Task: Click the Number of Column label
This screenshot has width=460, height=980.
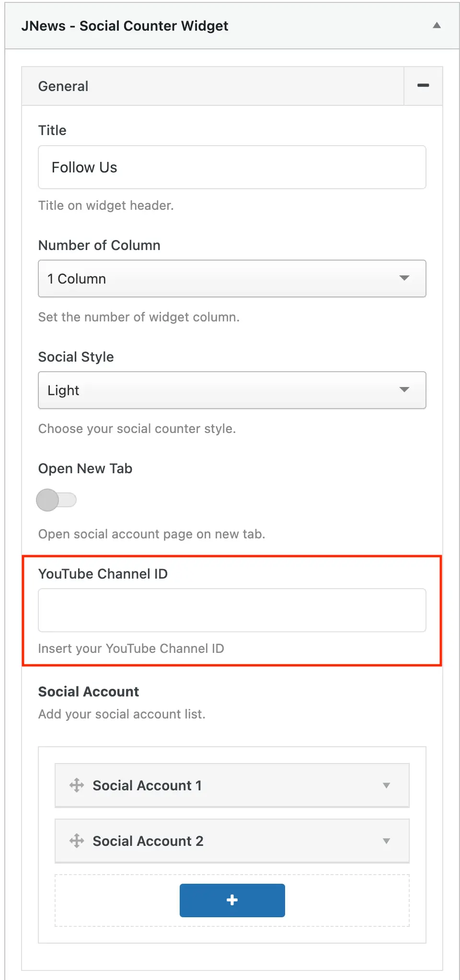Action: pyautogui.click(x=99, y=245)
